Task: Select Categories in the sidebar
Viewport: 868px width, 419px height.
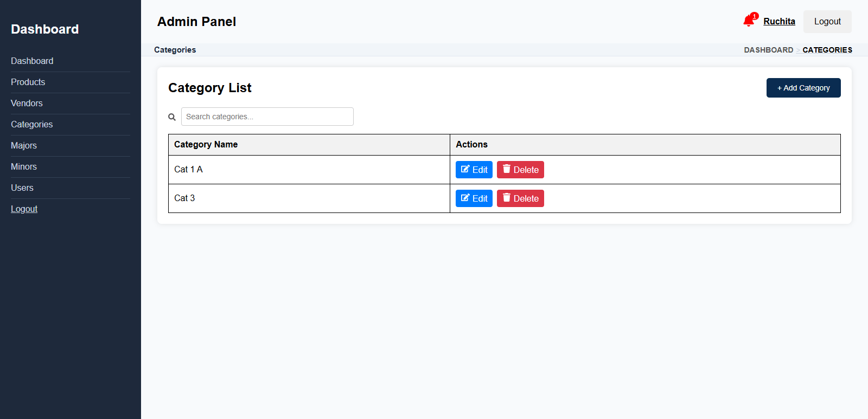Action: click(32, 125)
